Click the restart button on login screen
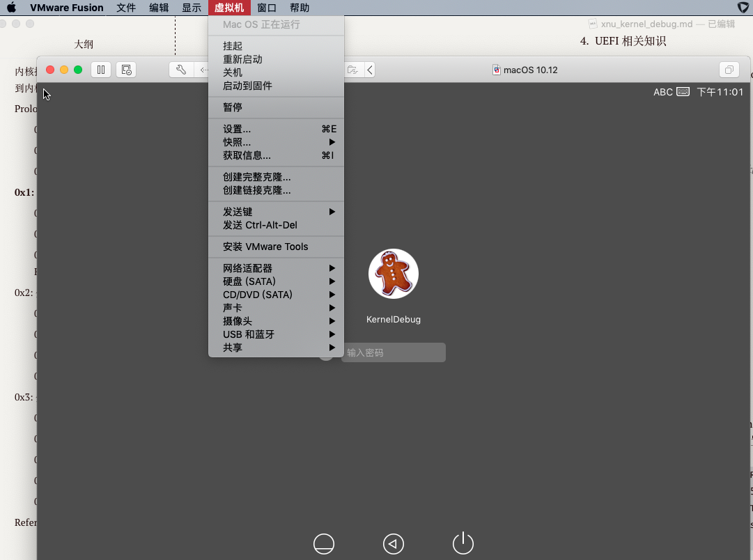Viewport: 753px width, 560px height. pos(394,544)
